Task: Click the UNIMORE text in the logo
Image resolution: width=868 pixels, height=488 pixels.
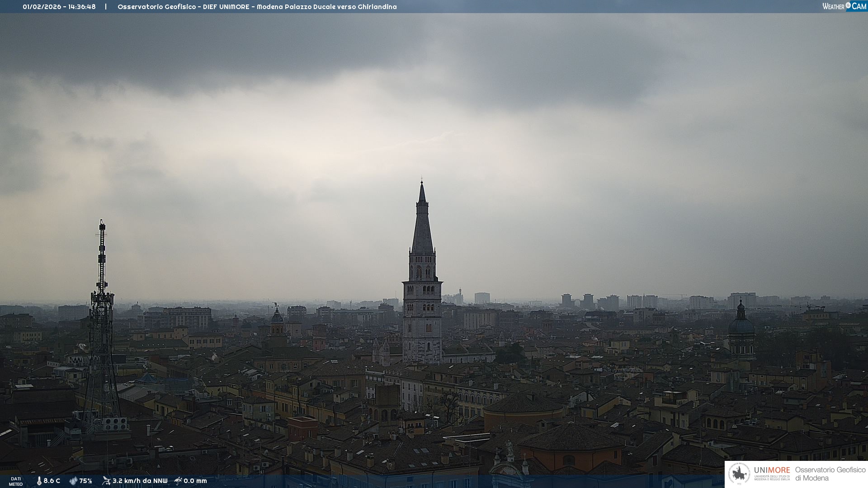Action: (772, 470)
